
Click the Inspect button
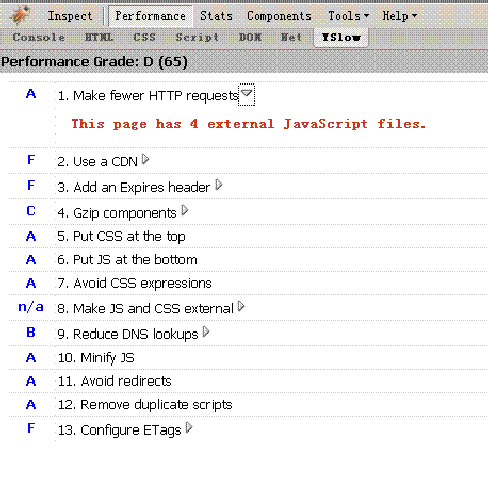coord(70,16)
